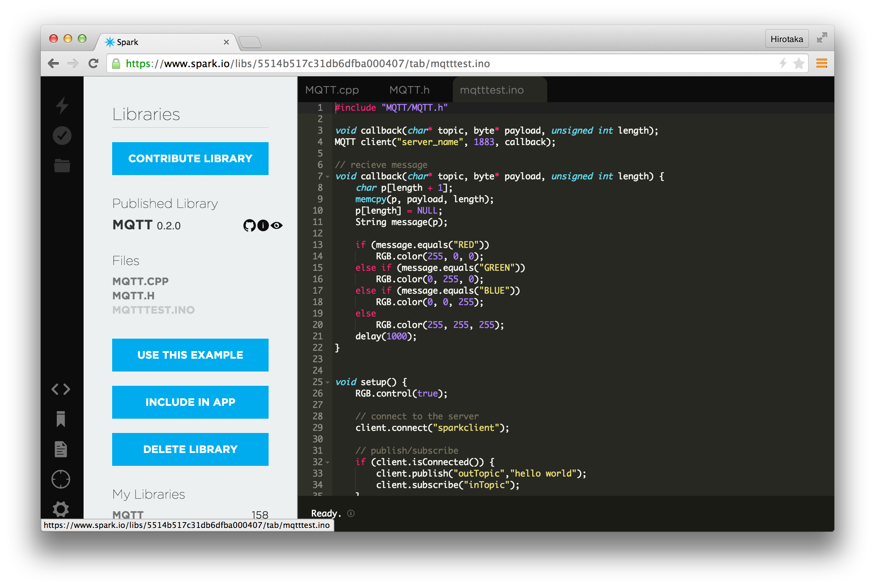This screenshot has width=875, height=588.
Task: Click the Flash lightning bolt icon in sidebar
Action: pos(62,105)
